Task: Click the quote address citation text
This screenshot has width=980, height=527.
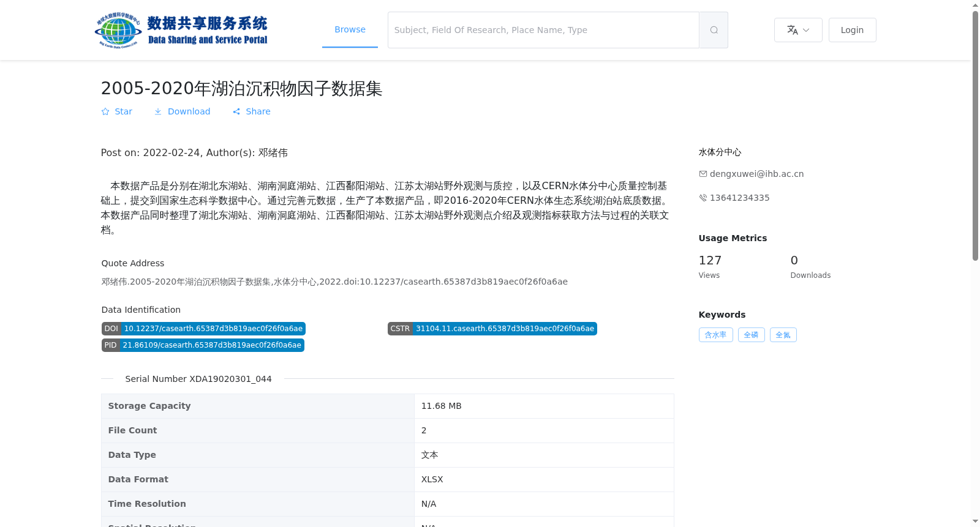Action: click(x=334, y=282)
